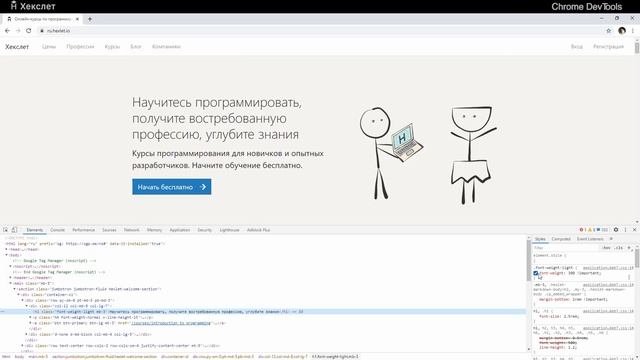Uncheck the font-weight: 300 property checkbox
Viewport: 640px width, 360px height.
(536, 273)
